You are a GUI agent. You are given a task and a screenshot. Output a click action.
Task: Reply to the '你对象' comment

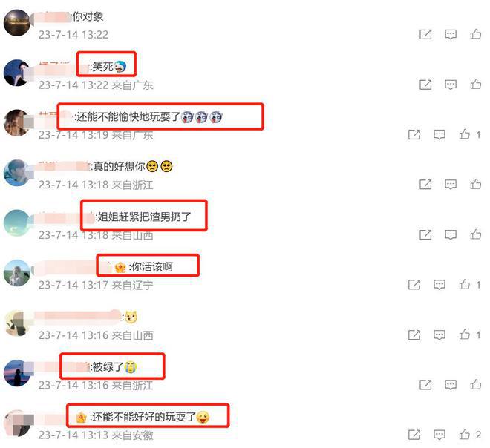point(451,34)
